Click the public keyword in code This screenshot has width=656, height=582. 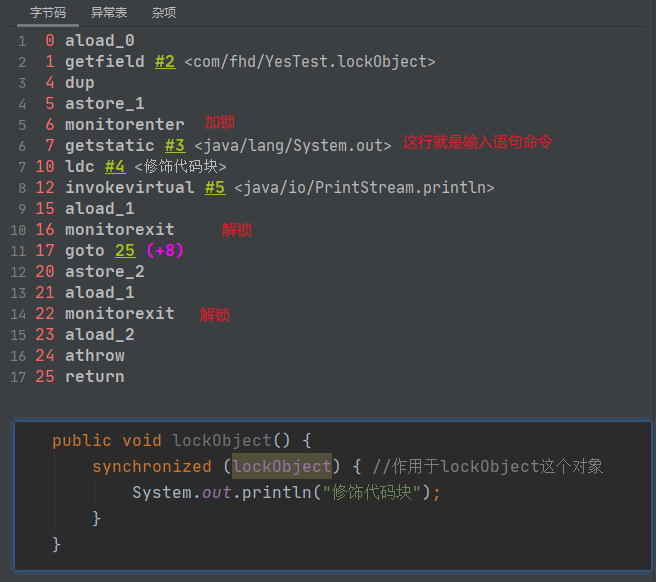pos(82,441)
